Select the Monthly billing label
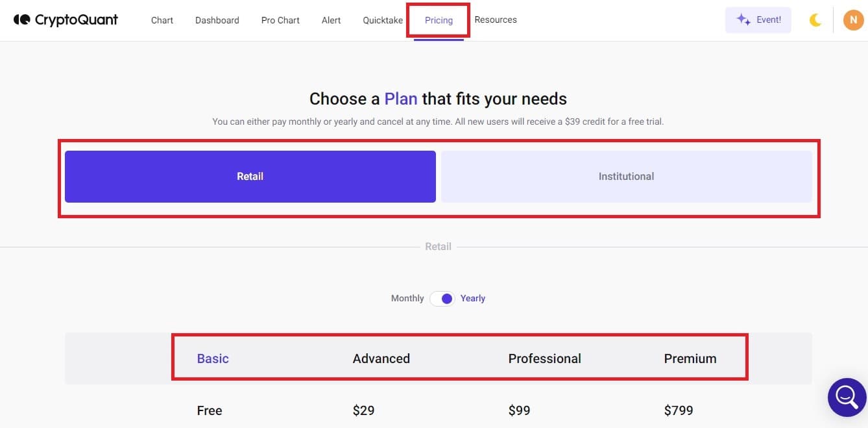Viewport: 868px width, 428px height. tap(407, 298)
